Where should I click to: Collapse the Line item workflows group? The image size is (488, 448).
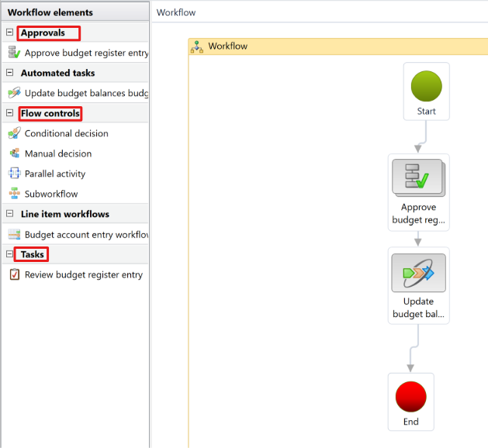[9, 214]
